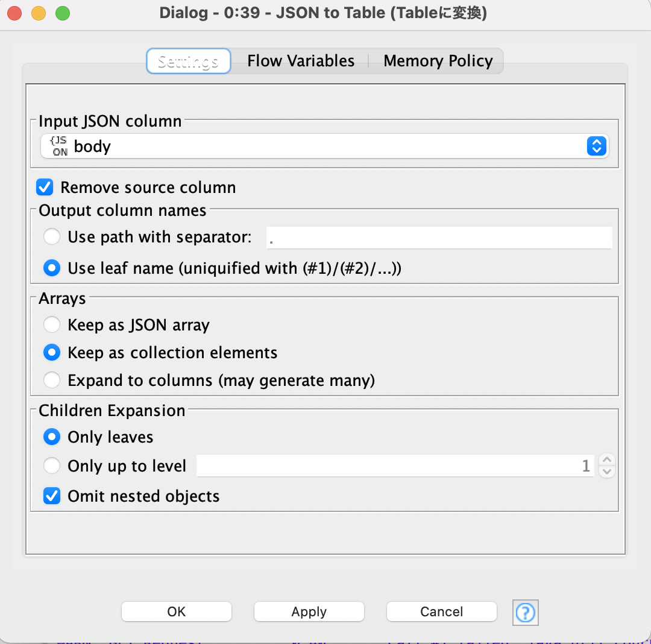Open the Input JSON column dropdown arrows
651x644 pixels.
coord(597,146)
